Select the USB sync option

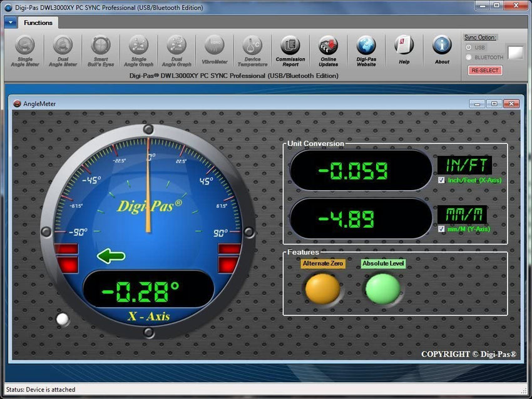coord(469,48)
